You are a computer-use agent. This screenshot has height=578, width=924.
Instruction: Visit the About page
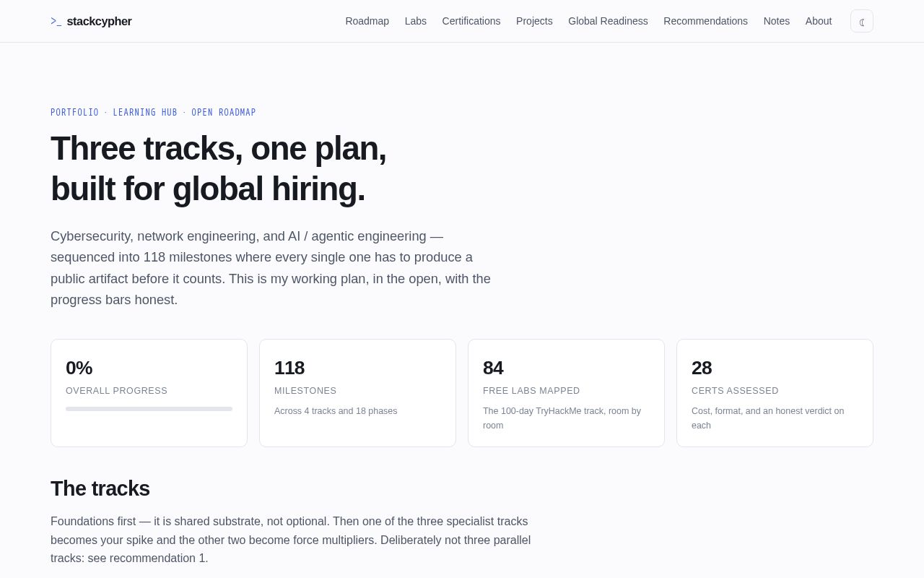coord(819,21)
